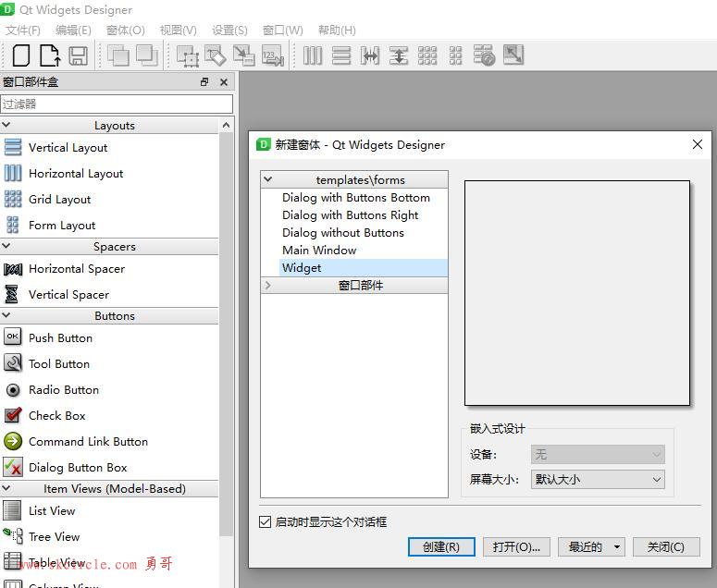Viewport: 717px width, 588px height.
Task: Float the 窗口部件盒 dock panel
Action: (204, 82)
